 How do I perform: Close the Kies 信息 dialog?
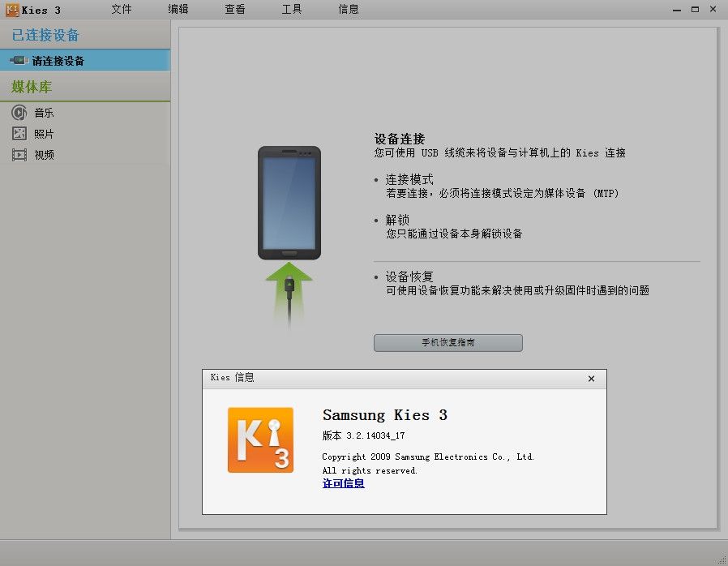591,379
